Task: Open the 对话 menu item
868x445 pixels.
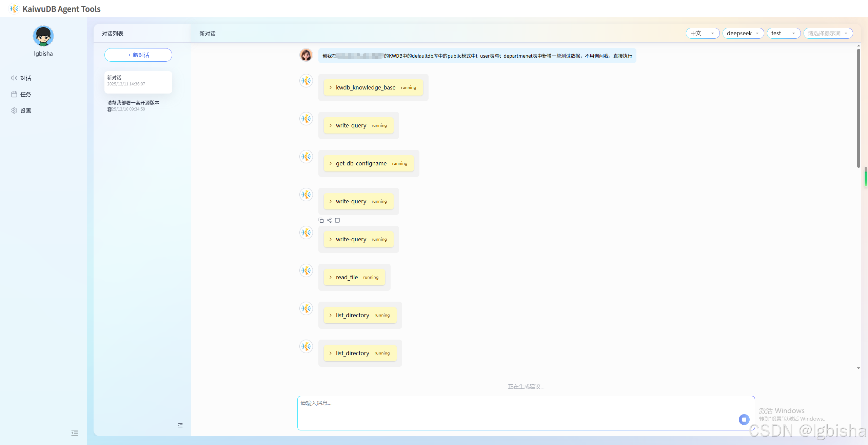Action: click(25, 78)
